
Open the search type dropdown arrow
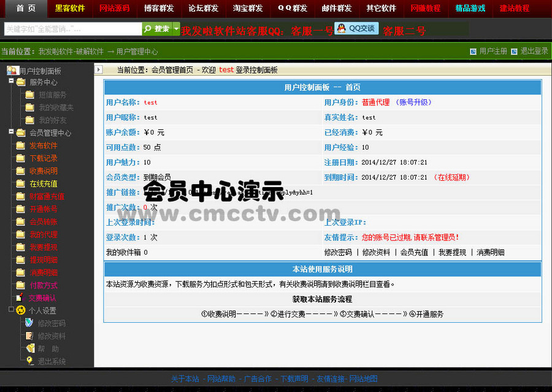(177, 29)
